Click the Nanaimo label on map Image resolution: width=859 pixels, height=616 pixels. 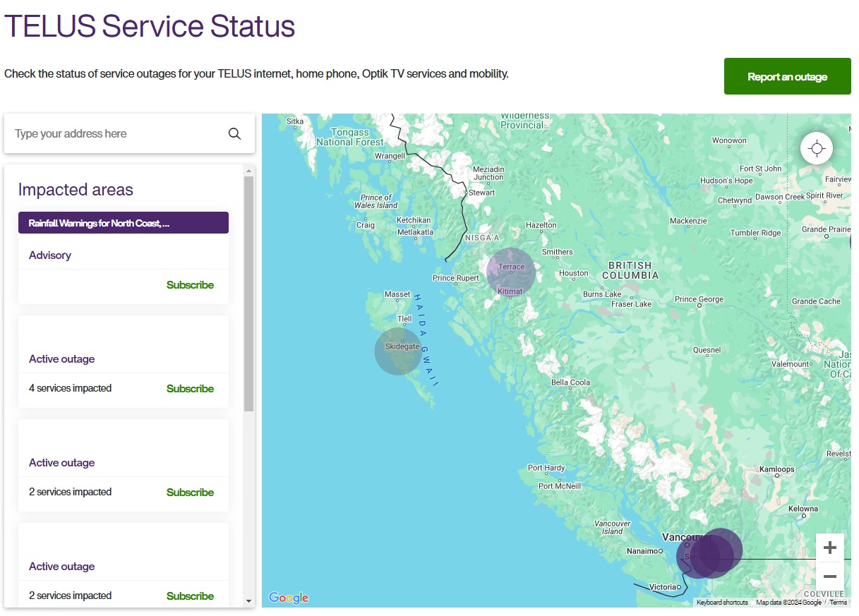coord(642,551)
